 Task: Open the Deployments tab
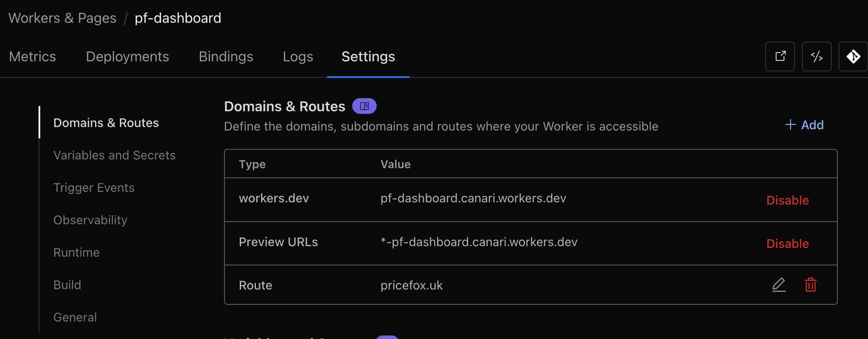pyautogui.click(x=127, y=56)
